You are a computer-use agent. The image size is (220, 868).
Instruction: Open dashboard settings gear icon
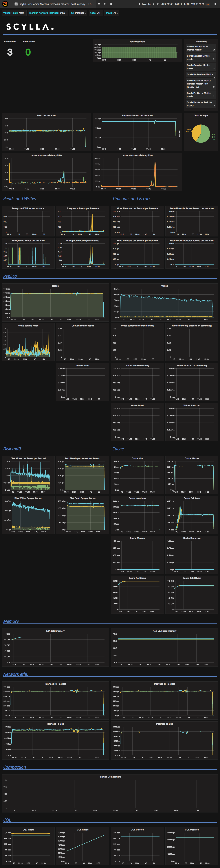111,4
